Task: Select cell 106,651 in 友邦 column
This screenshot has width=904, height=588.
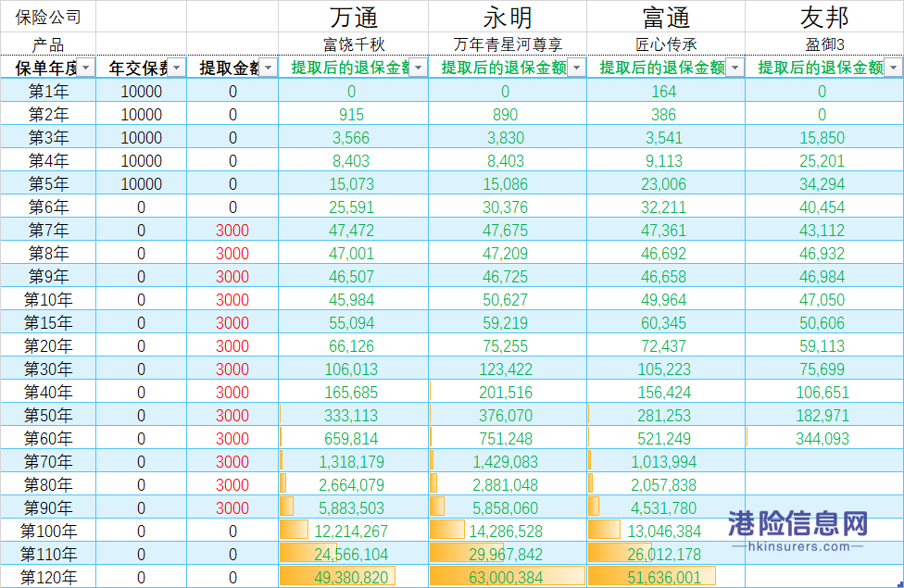Action: 823,392
